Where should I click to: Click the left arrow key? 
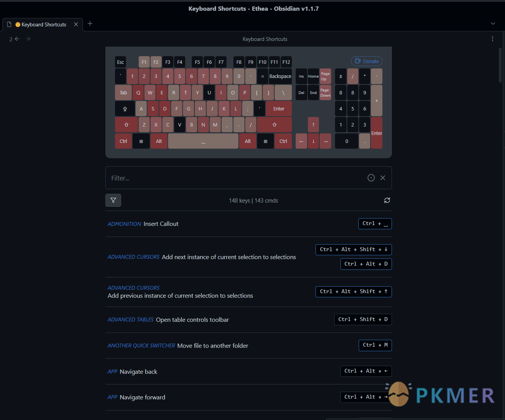[301, 141]
